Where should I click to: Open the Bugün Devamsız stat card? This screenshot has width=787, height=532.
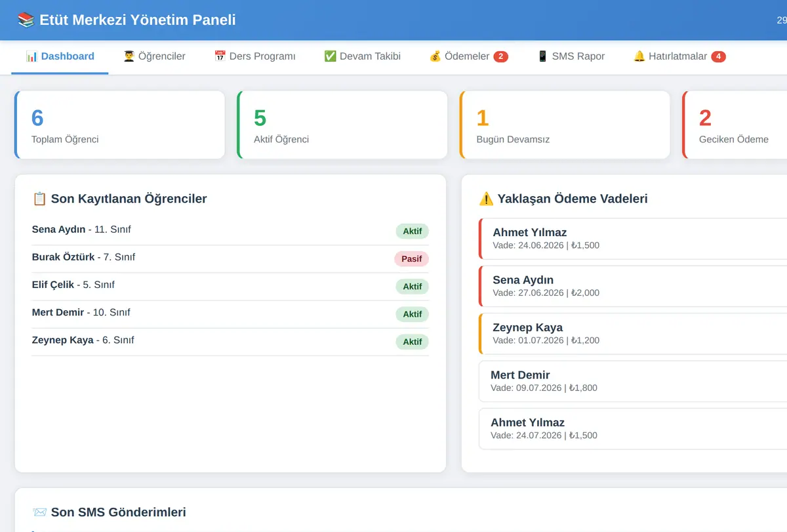565,125
